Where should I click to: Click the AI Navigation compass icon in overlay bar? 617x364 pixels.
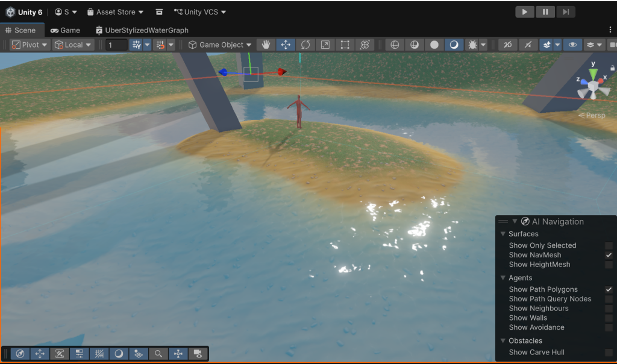pyautogui.click(x=20, y=354)
